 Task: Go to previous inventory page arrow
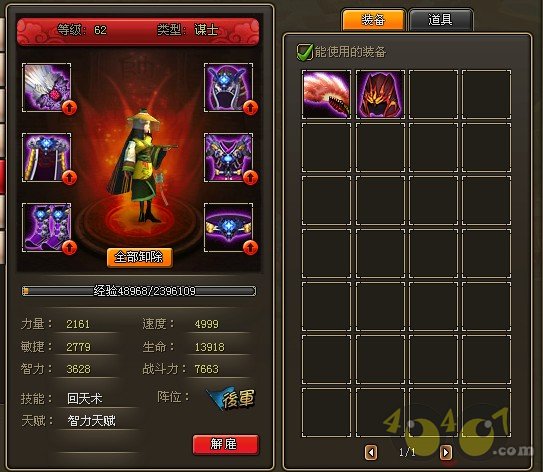tap(371, 452)
